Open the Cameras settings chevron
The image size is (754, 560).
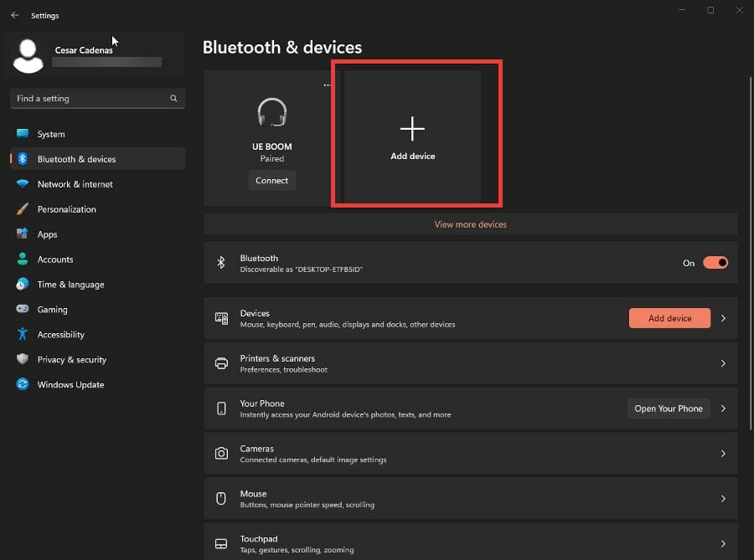pyautogui.click(x=723, y=454)
